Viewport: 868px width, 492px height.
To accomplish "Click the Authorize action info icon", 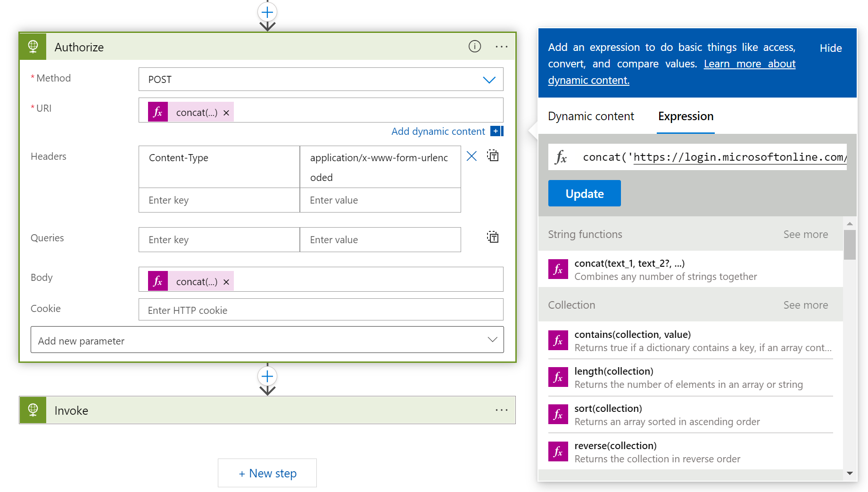I will point(474,46).
